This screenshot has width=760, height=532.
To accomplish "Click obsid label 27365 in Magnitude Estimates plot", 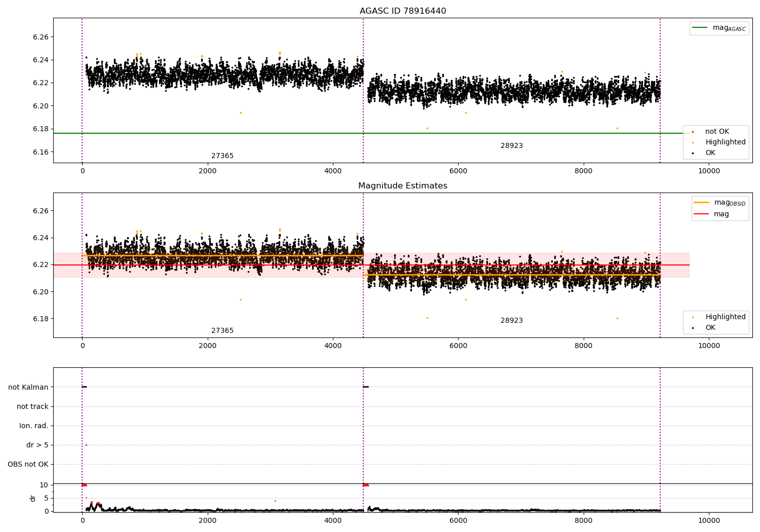I will click(x=222, y=331).
